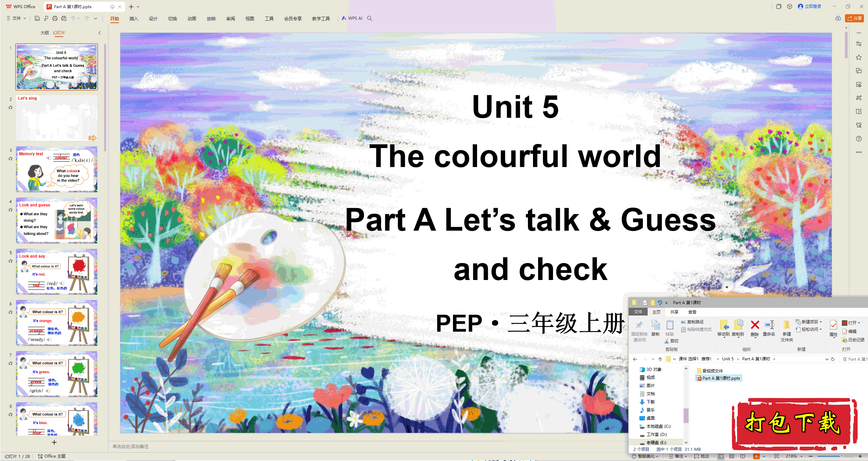Open the 设计 ribbon tab
The width and height of the screenshot is (868, 461).
tap(153, 19)
